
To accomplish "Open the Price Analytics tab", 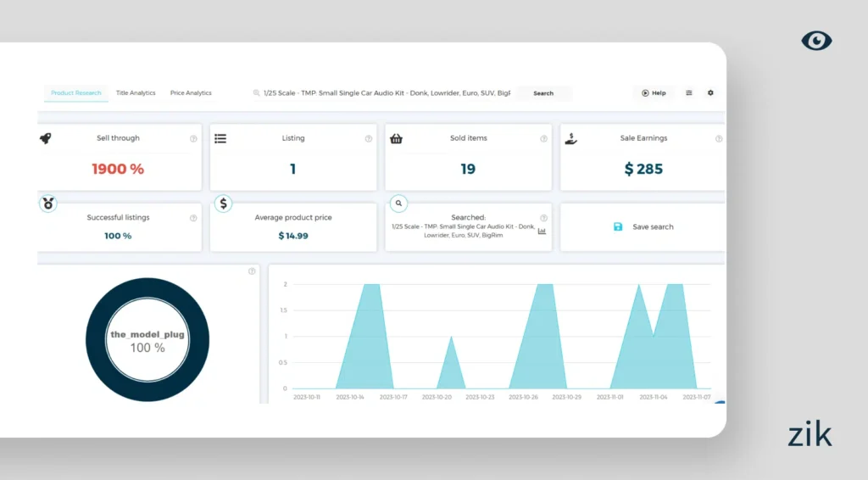I will tap(191, 93).
